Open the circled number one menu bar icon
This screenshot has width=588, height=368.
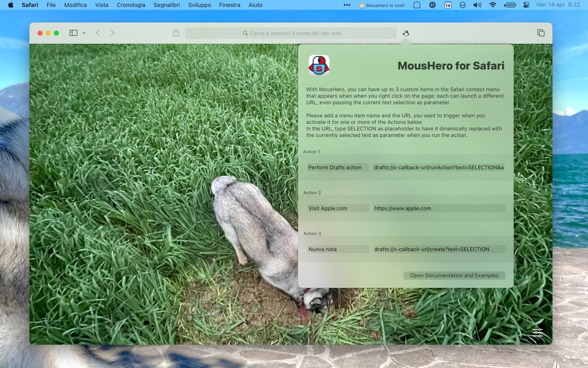[432, 5]
